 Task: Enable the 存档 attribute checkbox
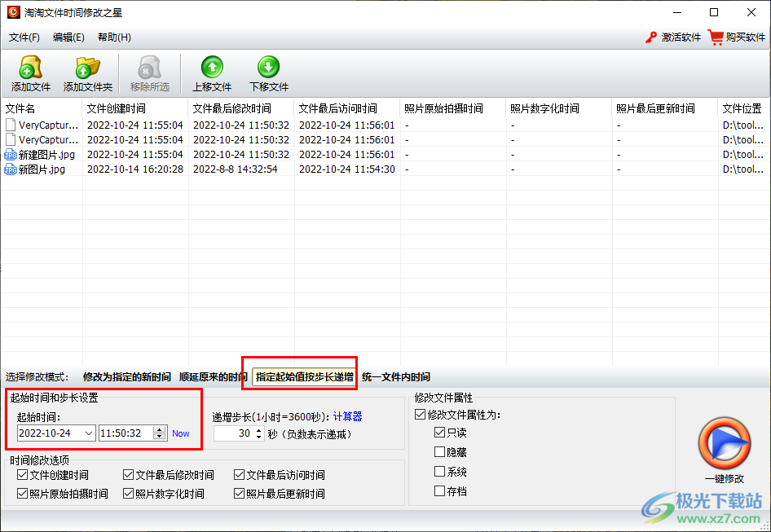439,490
